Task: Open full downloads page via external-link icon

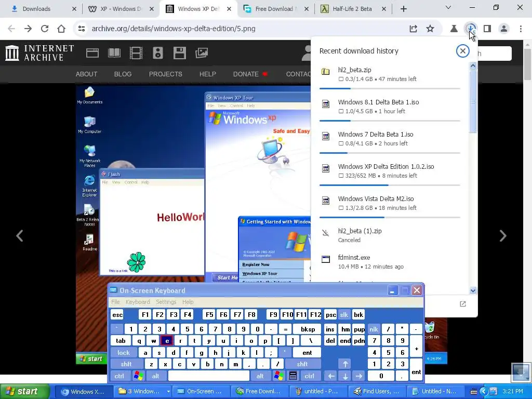Action: point(463,304)
